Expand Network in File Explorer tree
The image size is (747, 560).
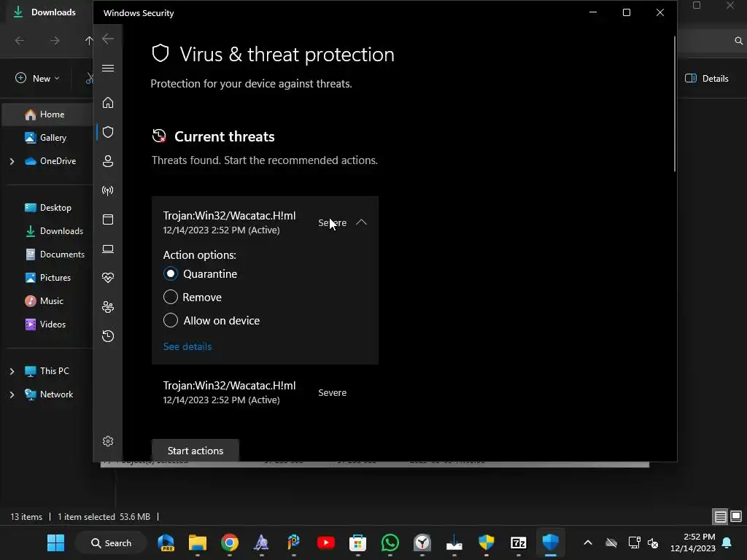(x=12, y=394)
